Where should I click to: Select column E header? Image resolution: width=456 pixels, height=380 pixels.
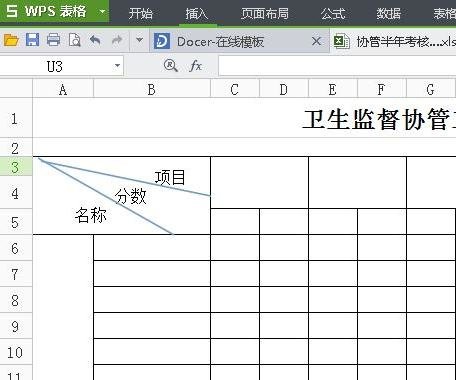pos(332,89)
